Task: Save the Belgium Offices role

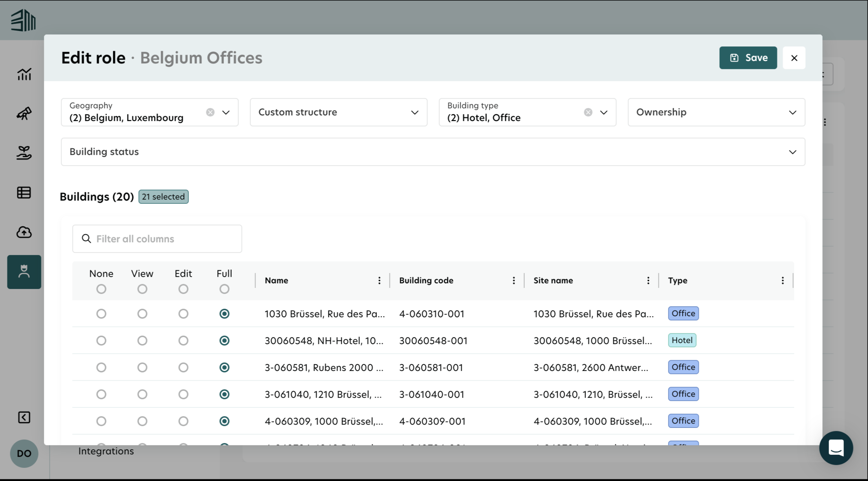Action: [748, 58]
